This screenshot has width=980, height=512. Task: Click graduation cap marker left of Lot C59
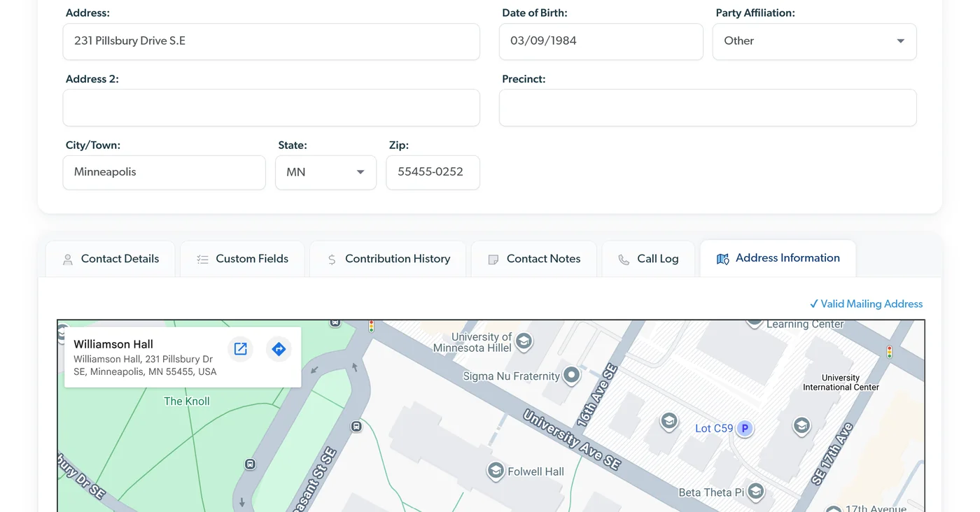[x=669, y=421]
